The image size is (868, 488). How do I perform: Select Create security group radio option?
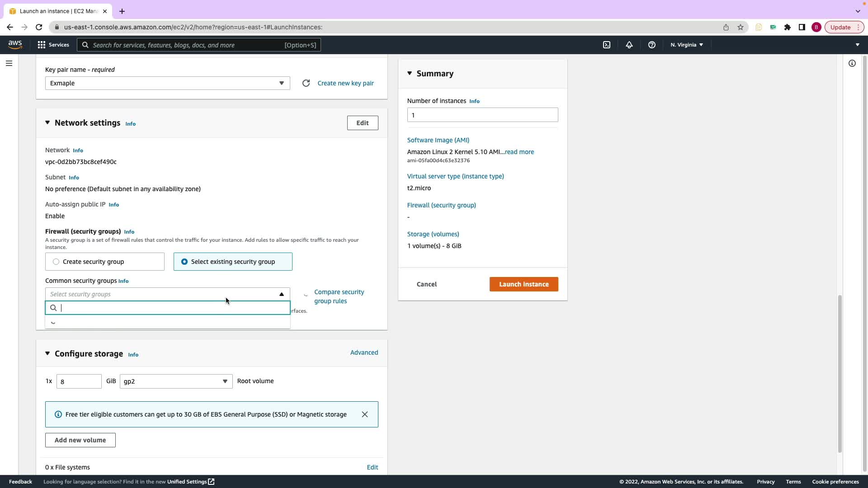click(56, 262)
